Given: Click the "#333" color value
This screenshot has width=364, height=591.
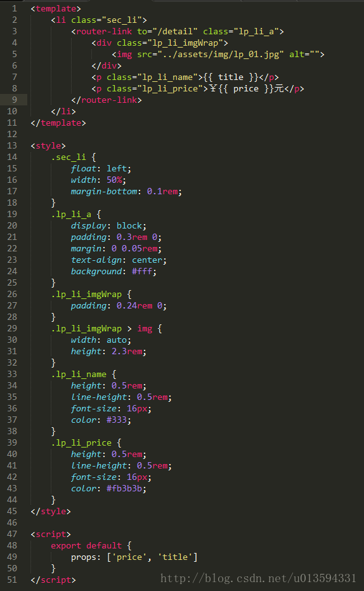Looking at the screenshot, I should (x=116, y=420).
